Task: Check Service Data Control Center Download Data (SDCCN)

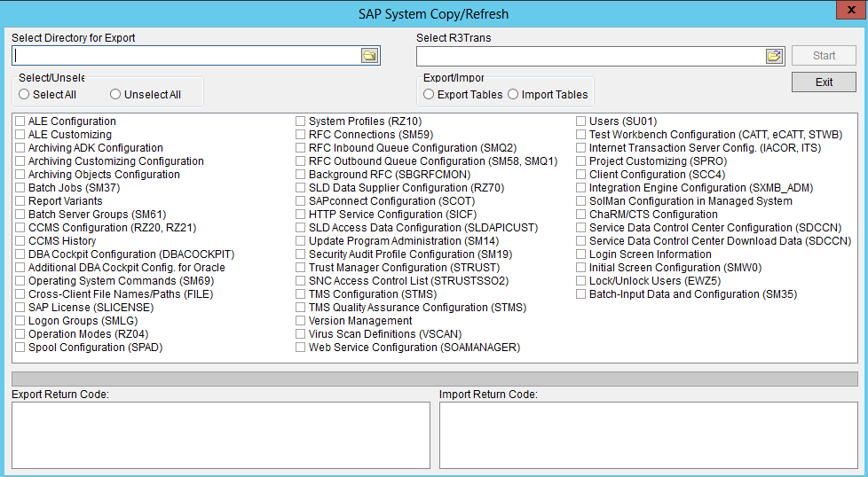Action: point(580,241)
